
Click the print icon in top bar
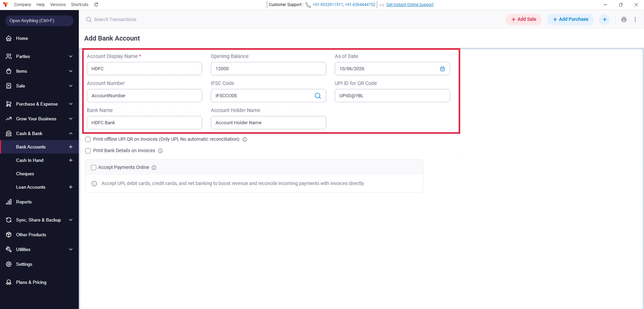pos(624,19)
